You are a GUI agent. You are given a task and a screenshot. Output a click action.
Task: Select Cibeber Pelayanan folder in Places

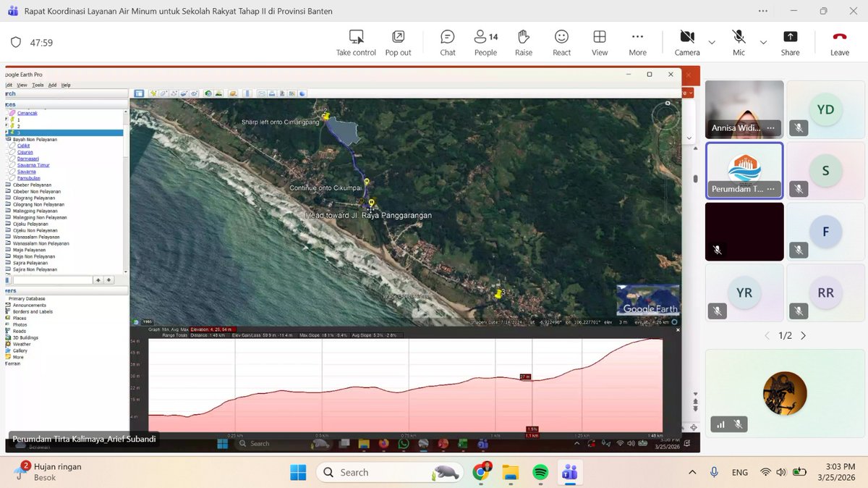33,185
